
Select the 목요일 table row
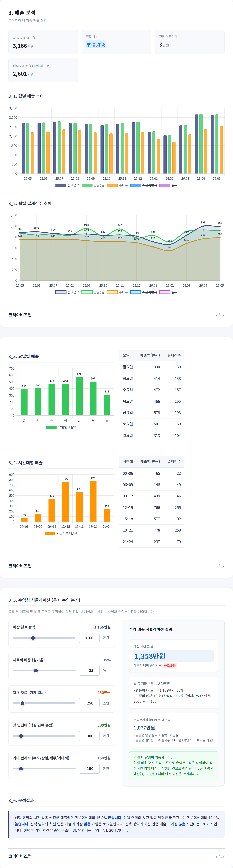(152, 401)
